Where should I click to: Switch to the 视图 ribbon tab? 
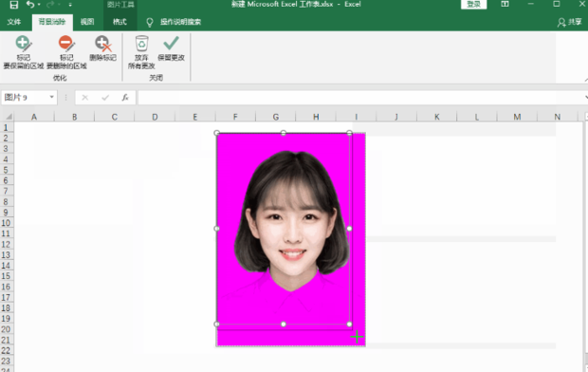point(87,22)
